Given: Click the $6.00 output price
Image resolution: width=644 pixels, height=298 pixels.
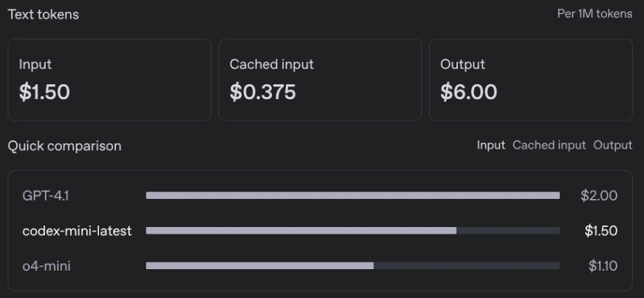Looking at the screenshot, I should pos(468,92).
